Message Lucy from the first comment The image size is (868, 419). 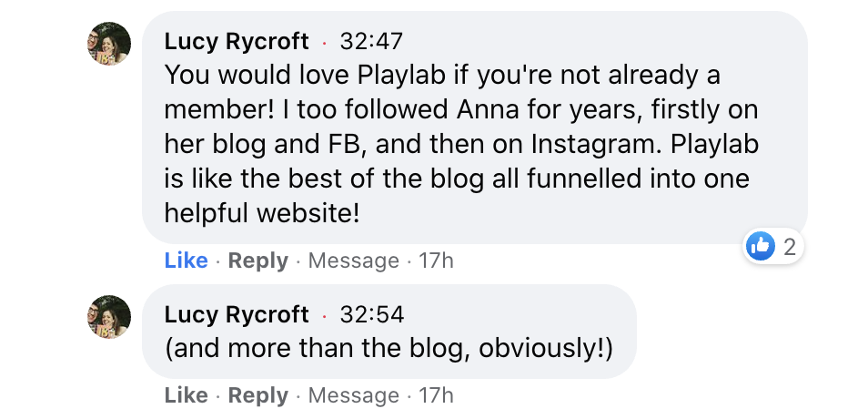[353, 261]
